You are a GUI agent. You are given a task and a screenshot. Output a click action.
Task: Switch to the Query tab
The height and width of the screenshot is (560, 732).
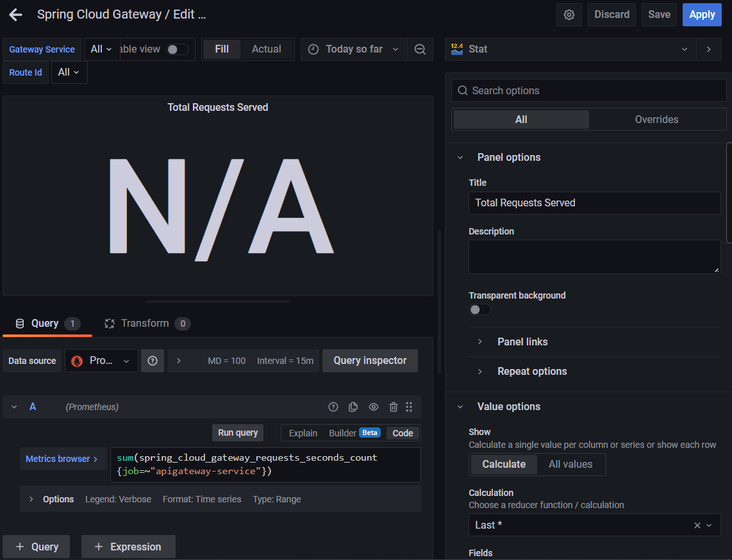pos(47,324)
